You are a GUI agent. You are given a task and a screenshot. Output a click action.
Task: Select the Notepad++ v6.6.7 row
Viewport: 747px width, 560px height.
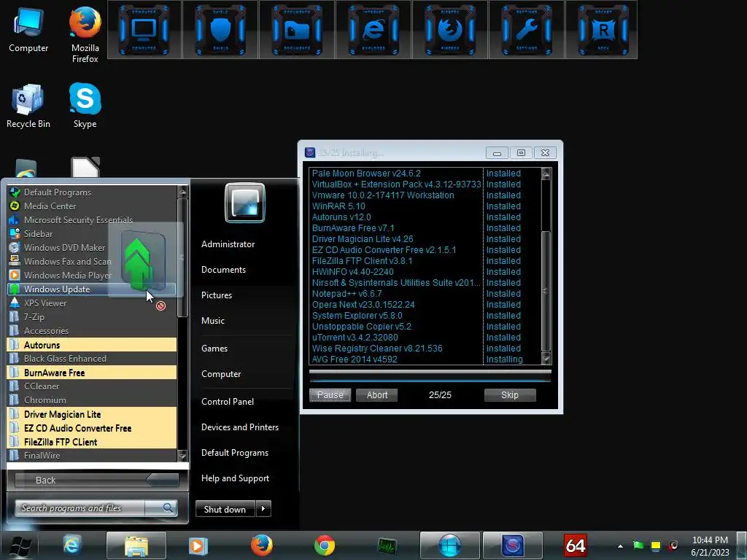click(x=424, y=294)
